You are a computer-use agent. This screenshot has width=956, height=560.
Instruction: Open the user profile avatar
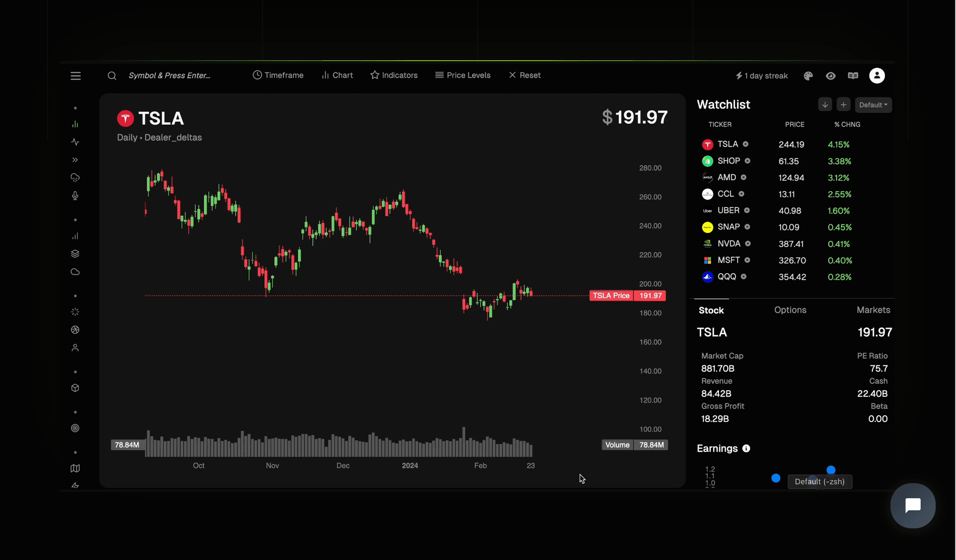click(x=877, y=76)
